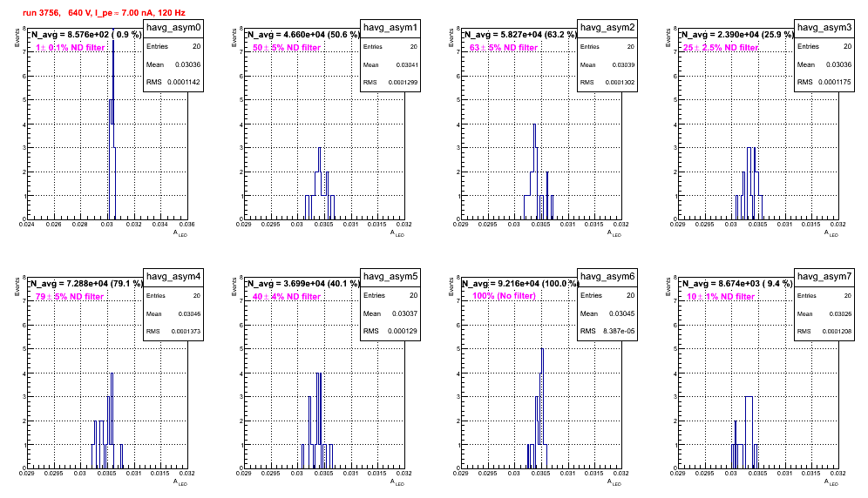Click the RMS value 0.0001175
This screenshot has height=498, width=868.
pyautogui.click(x=835, y=82)
